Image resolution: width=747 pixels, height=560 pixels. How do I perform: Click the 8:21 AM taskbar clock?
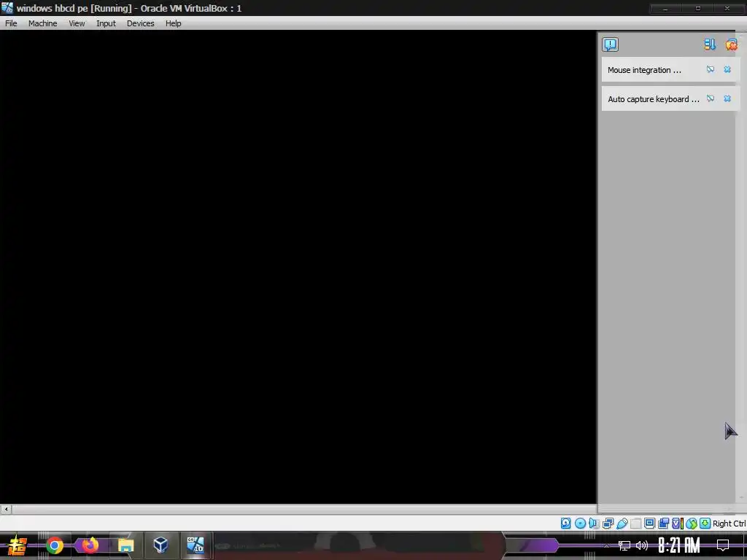pos(679,545)
